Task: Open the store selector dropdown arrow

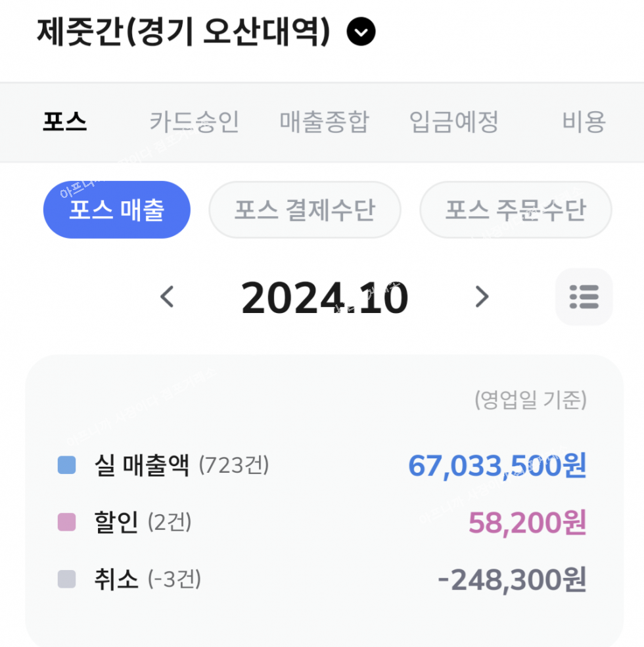Action: click(x=361, y=32)
